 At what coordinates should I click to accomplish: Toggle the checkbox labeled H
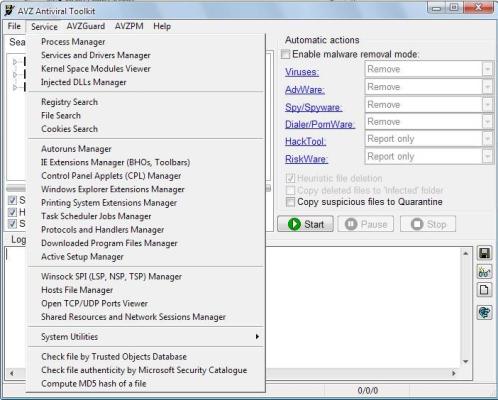[12, 212]
